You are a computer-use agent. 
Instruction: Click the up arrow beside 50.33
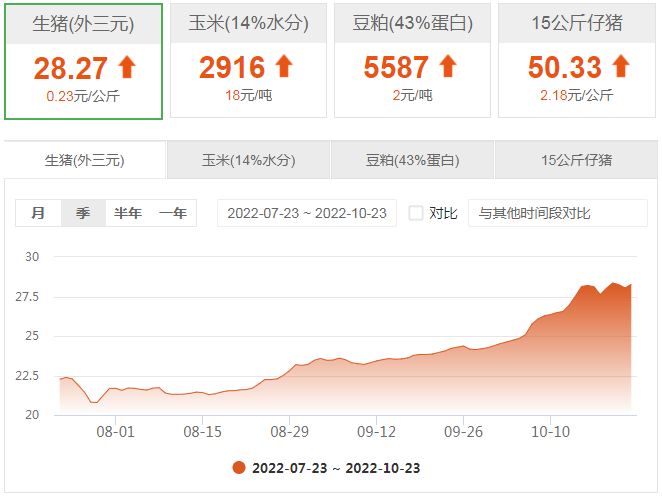tap(621, 66)
